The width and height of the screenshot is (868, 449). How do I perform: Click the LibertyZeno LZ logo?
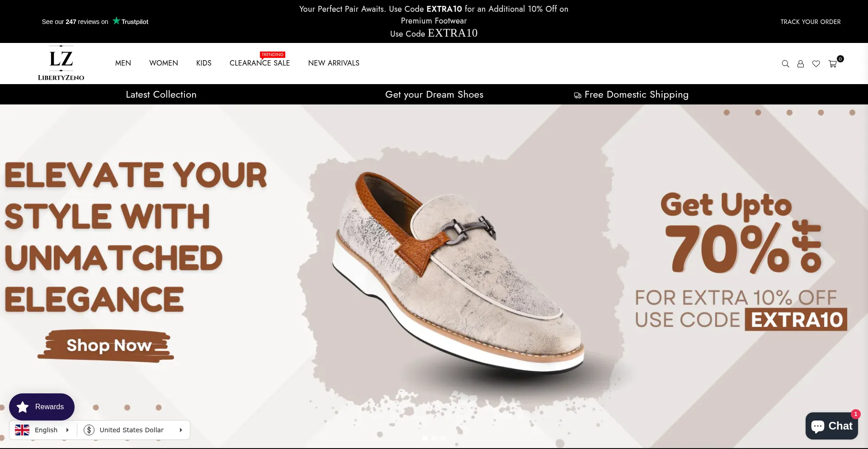coord(61,63)
